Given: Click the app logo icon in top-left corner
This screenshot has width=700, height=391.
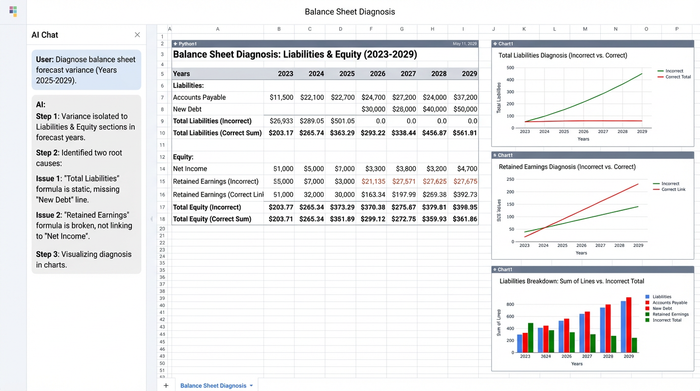Looking at the screenshot, I should pos(13,12).
